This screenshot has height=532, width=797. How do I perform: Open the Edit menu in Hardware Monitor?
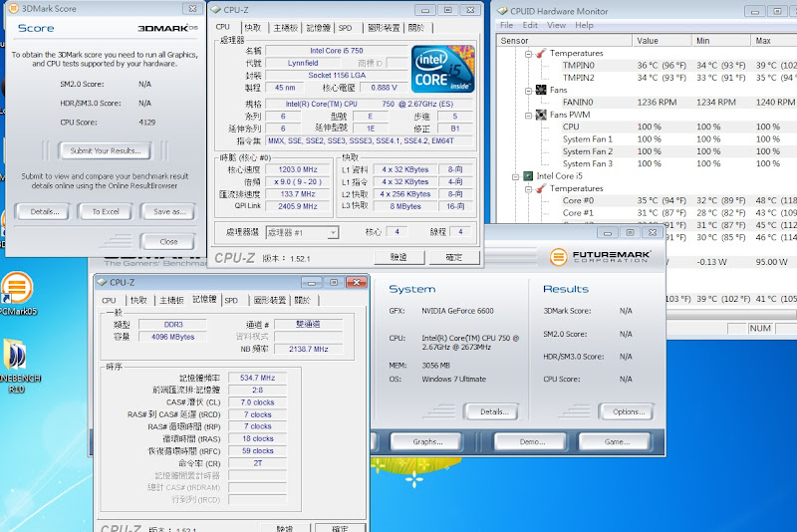click(x=530, y=25)
